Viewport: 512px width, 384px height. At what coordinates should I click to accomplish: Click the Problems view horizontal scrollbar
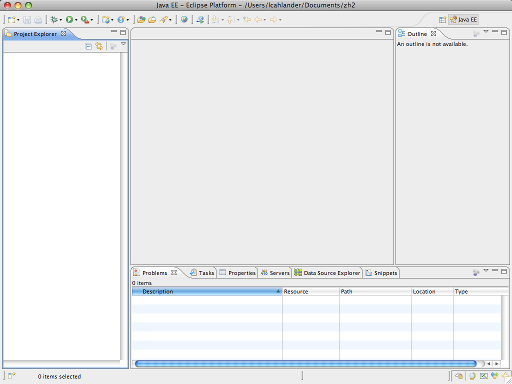coord(306,364)
